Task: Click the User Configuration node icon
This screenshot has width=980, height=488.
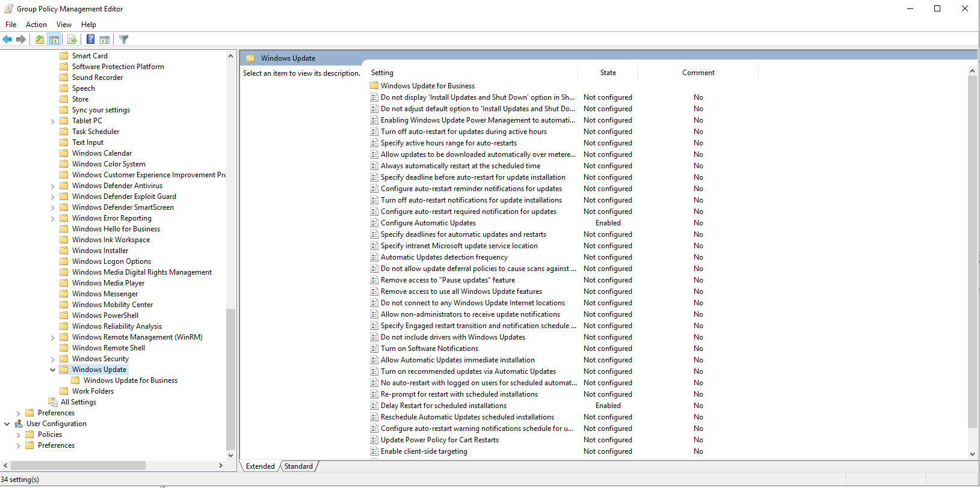Action: tap(19, 424)
